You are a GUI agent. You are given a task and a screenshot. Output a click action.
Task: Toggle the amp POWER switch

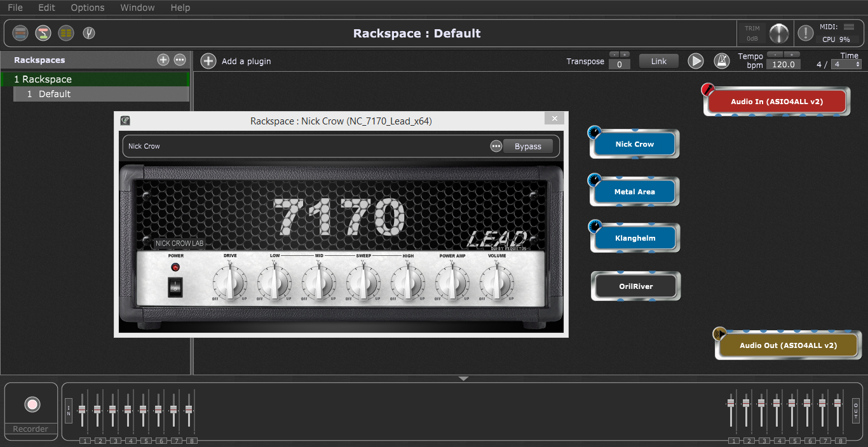point(175,287)
